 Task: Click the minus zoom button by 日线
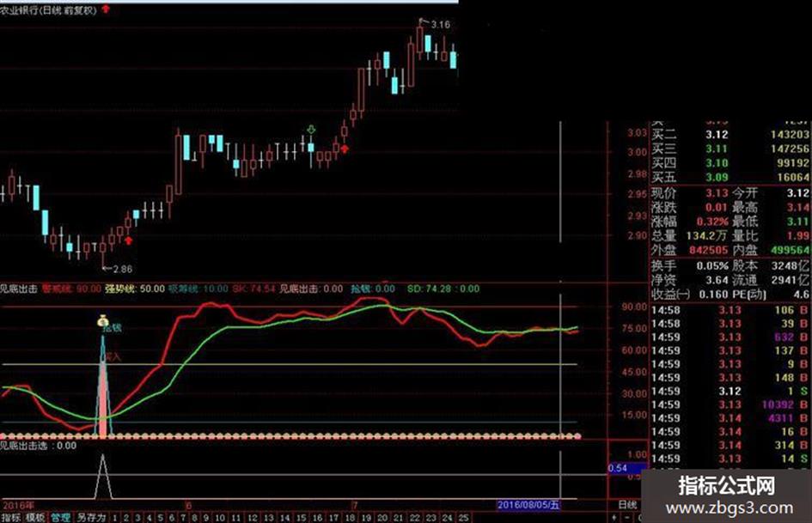pyautogui.click(x=627, y=517)
